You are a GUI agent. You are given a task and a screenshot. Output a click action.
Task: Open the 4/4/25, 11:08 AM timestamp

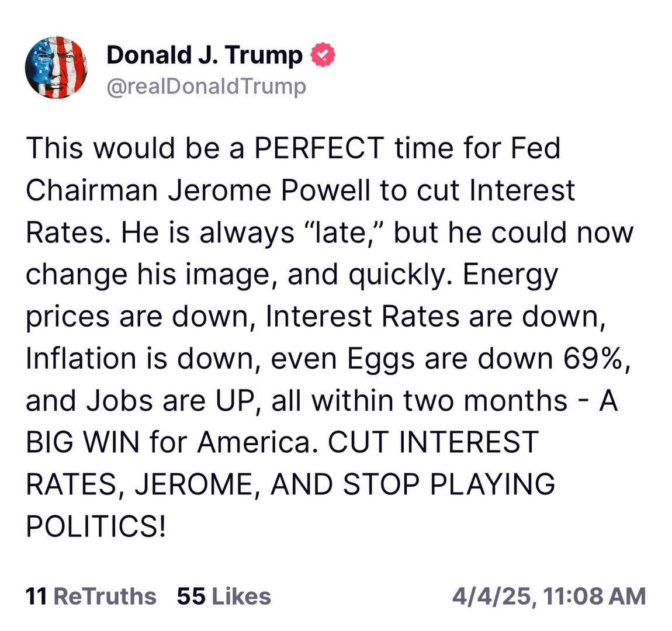click(x=549, y=597)
